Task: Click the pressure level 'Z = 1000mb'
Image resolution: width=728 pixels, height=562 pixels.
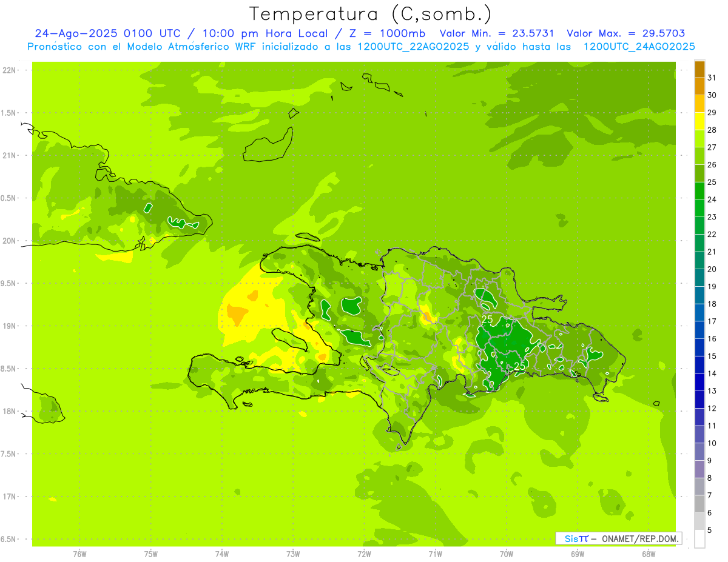Action: pyautogui.click(x=388, y=33)
